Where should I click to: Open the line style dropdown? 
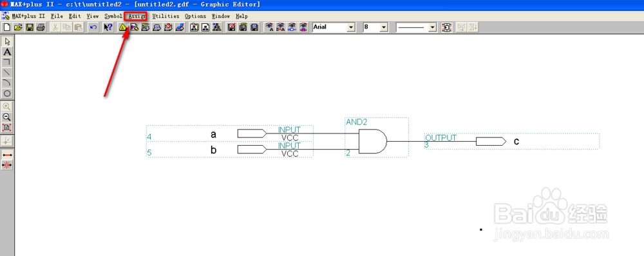pyautogui.click(x=432, y=28)
